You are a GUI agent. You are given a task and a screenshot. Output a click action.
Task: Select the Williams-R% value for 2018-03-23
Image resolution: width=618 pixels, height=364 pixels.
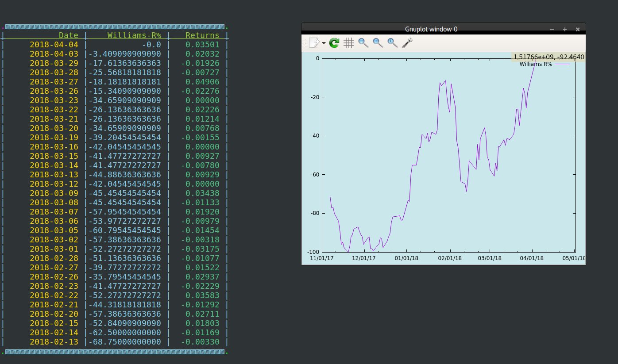[125, 100]
